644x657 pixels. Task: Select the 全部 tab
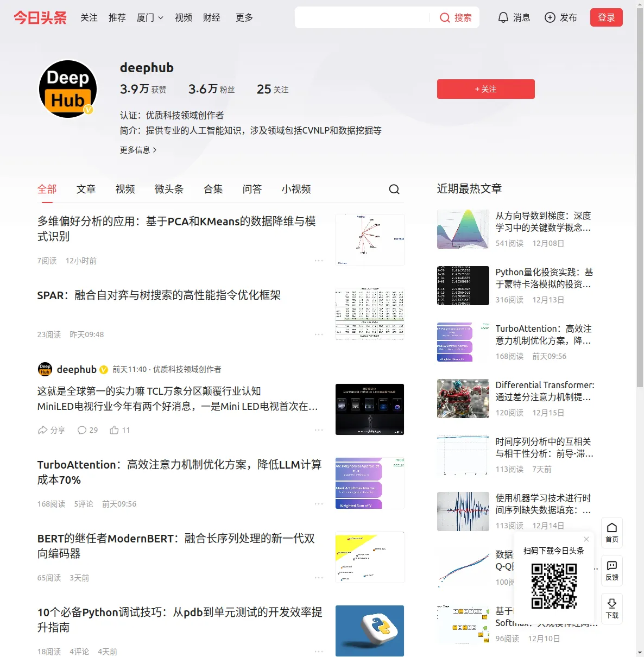[x=47, y=189]
